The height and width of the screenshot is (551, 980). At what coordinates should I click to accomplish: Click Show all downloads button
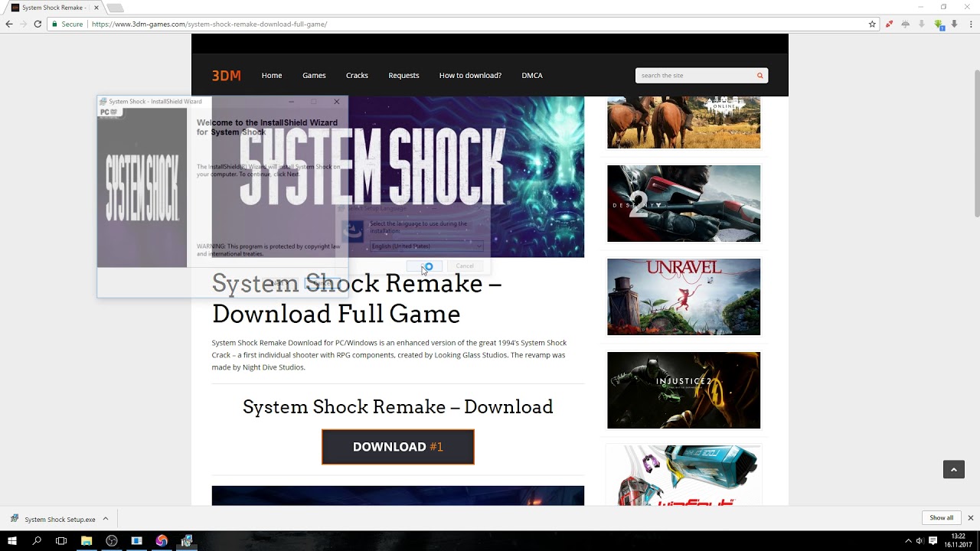click(942, 518)
